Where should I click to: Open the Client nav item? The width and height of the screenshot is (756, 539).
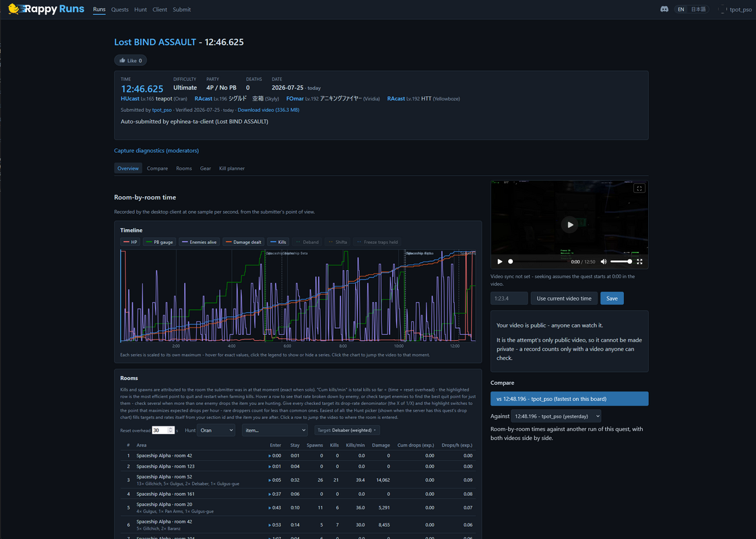(160, 9)
